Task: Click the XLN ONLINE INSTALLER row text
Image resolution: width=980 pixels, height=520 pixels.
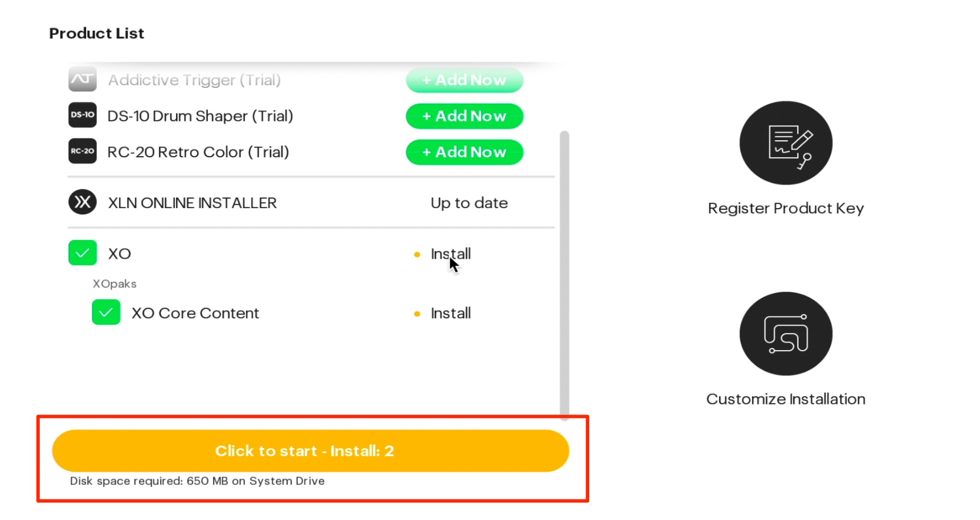Action: [x=193, y=203]
